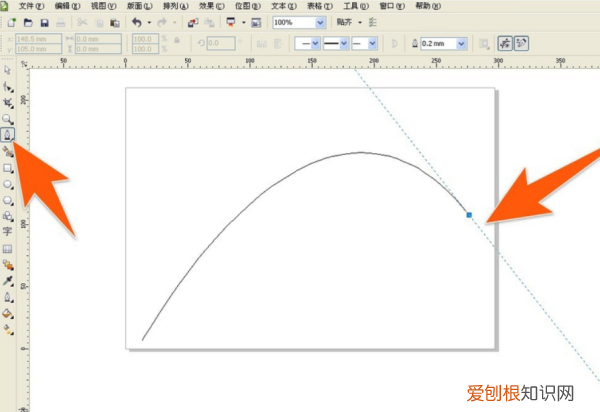Screen dimensions: 600x412
Task: Select the Crop tool in toolbox
Action: (x=8, y=102)
